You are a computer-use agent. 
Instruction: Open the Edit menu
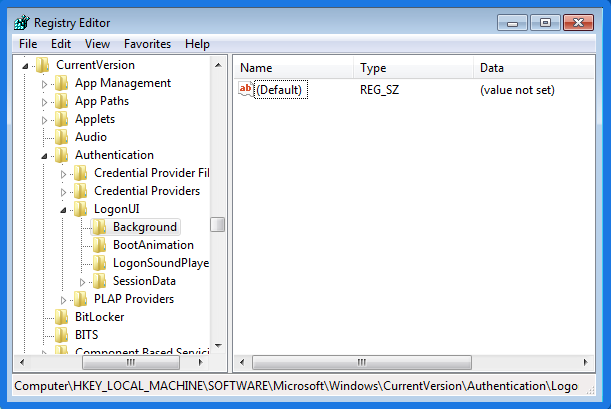point(61,44)
